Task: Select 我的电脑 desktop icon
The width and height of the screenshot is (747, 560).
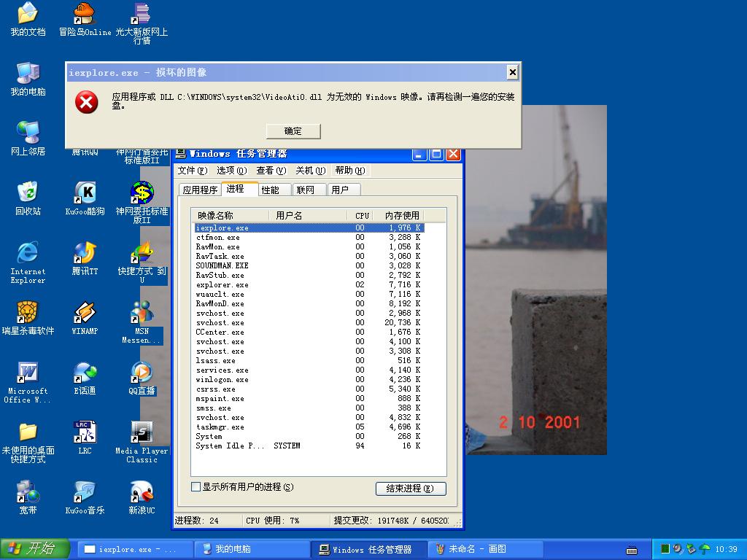Action: point(28,79)
